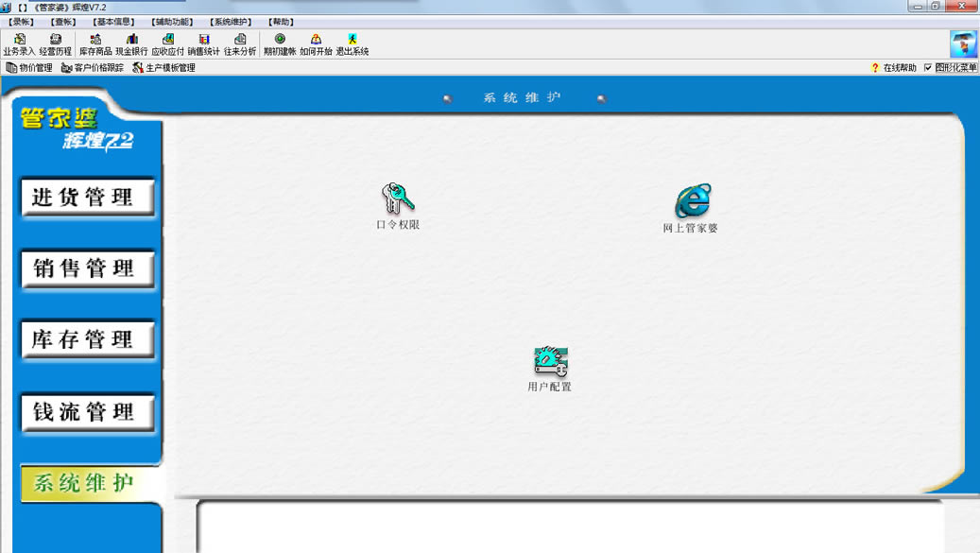This screenshot has width=980, height=553.
Task: Open the 业务录入 toolbar icon
Action: coord(19,43)
